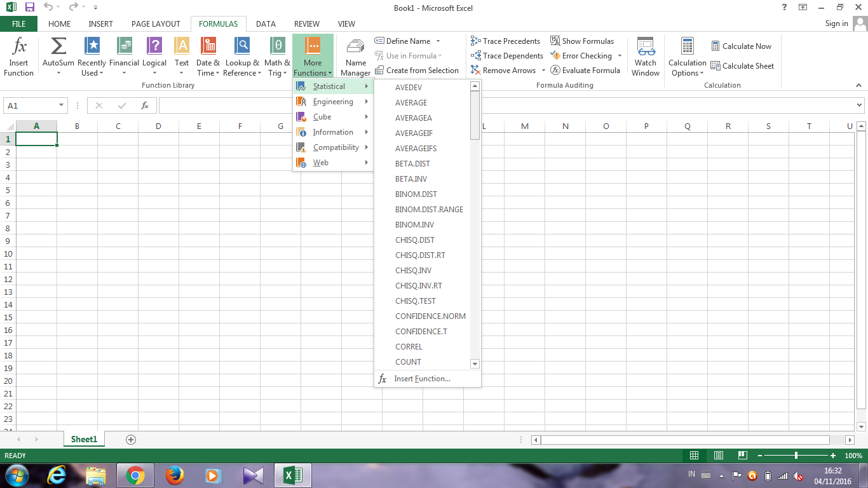Image resolution: width=868 pixels, height=488 pixels.
Task: Open the PAGE LAYOUT tab
Action: [156, 24]
